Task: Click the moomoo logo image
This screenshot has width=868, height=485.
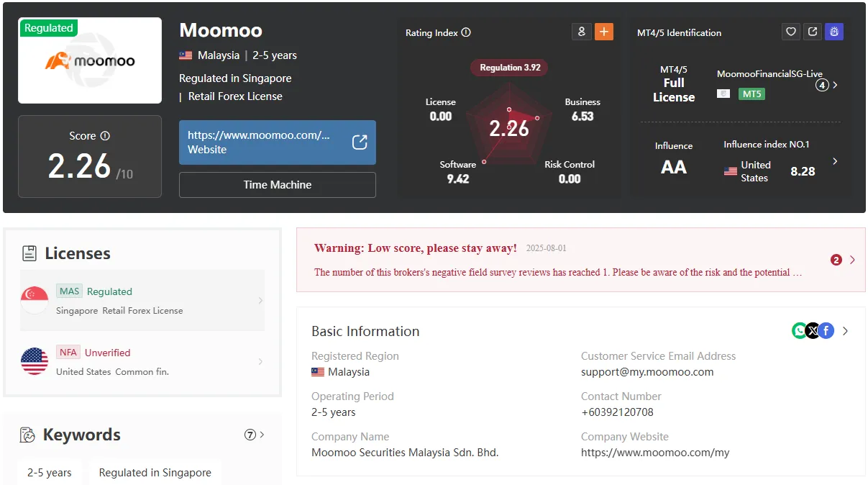Action: 90,60
